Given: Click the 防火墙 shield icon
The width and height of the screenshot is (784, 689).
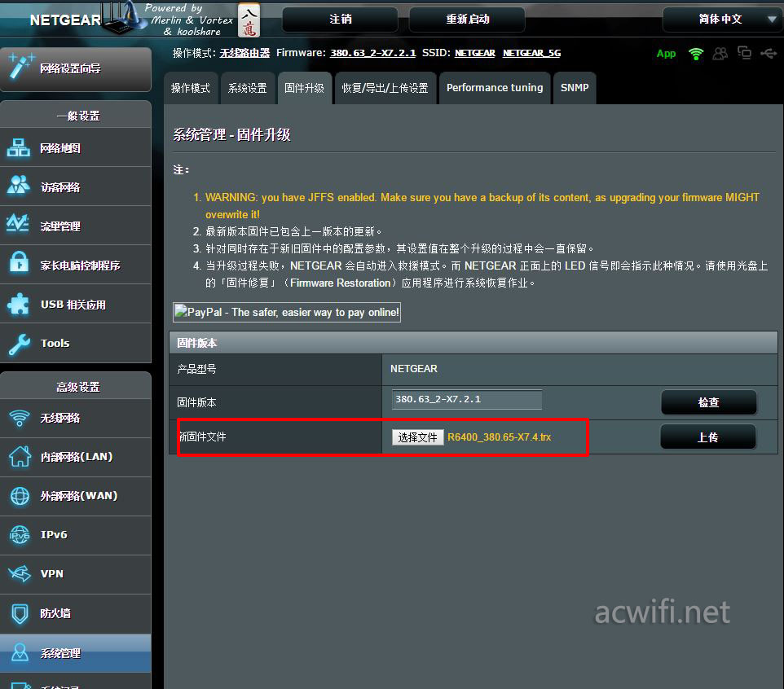Looking at the screenshot, I should coord(20,613).
